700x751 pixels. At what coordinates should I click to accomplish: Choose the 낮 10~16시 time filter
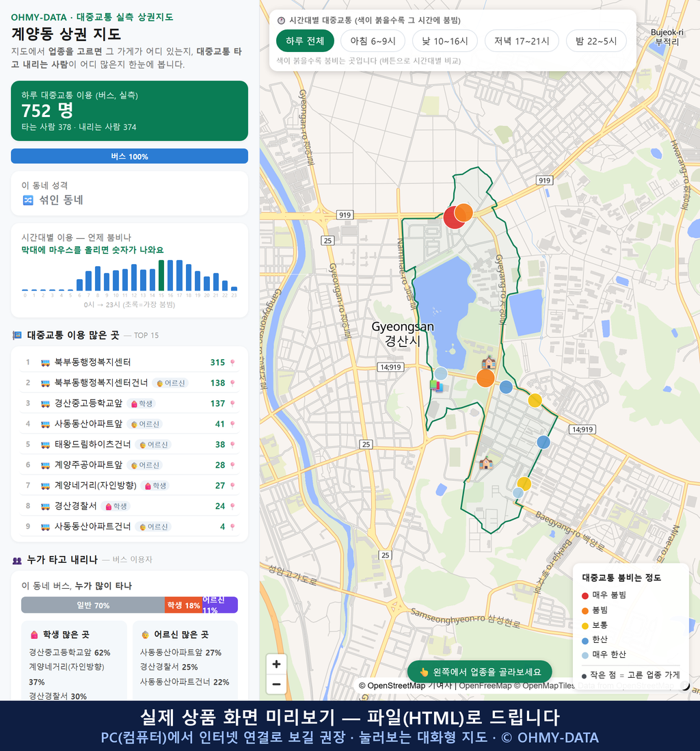[445, 41]
